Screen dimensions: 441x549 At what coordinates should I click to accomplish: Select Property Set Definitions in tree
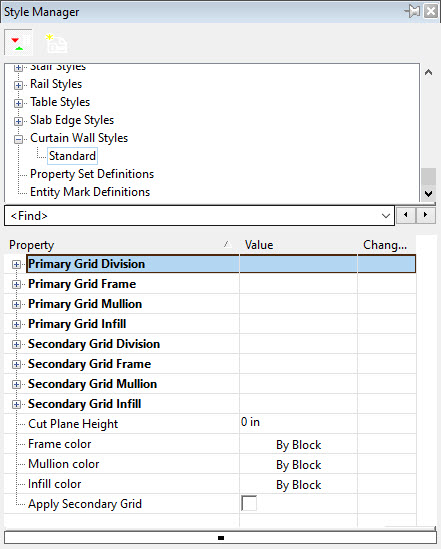pos(92,174)
